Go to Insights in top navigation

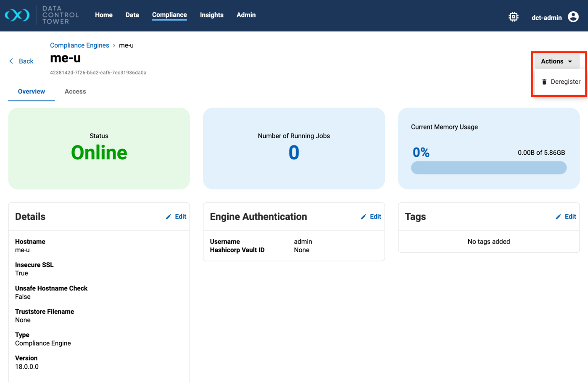point(211,15)
